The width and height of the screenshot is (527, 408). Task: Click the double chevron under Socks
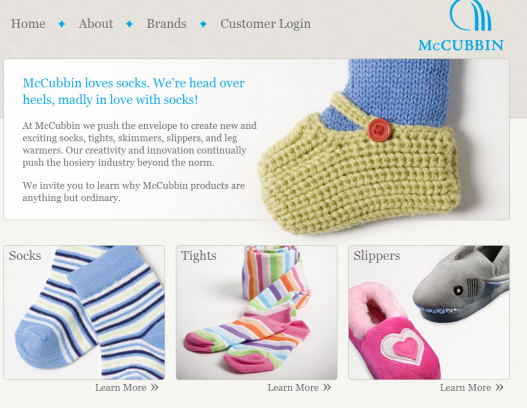pos(154,387)
